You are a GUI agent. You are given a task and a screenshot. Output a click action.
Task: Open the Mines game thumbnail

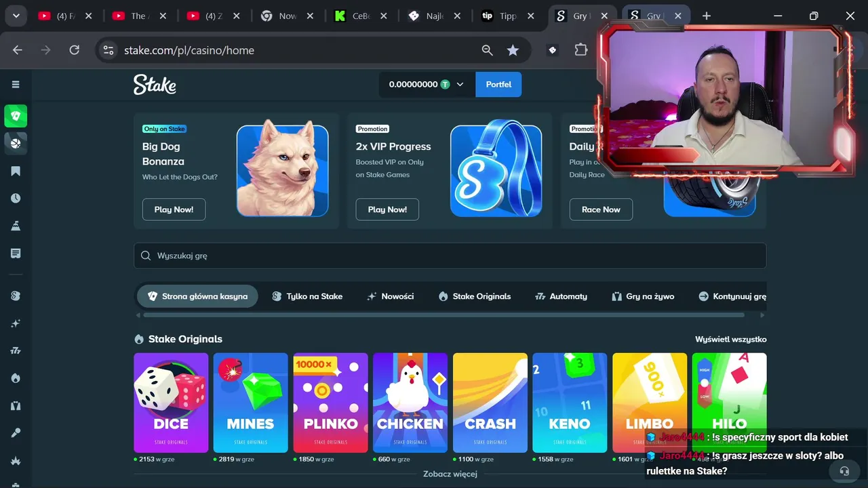click(251, 403)
